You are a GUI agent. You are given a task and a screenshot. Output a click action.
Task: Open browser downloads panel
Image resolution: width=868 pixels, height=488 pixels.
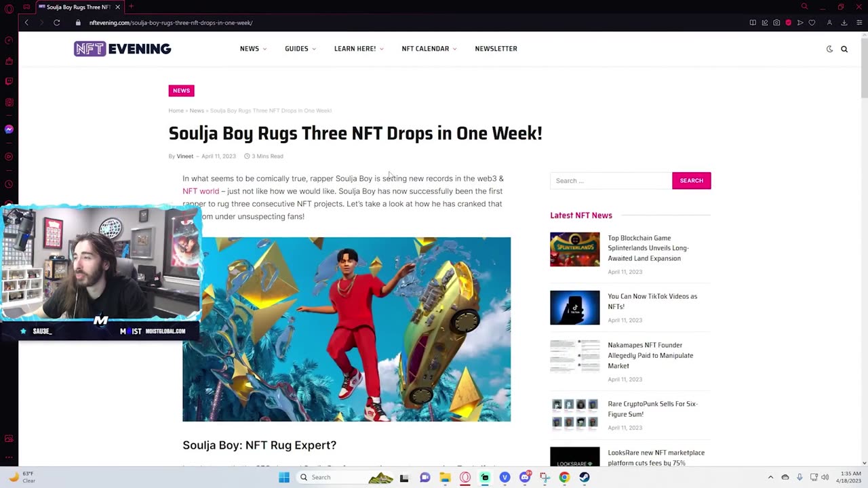pos(844,22)
